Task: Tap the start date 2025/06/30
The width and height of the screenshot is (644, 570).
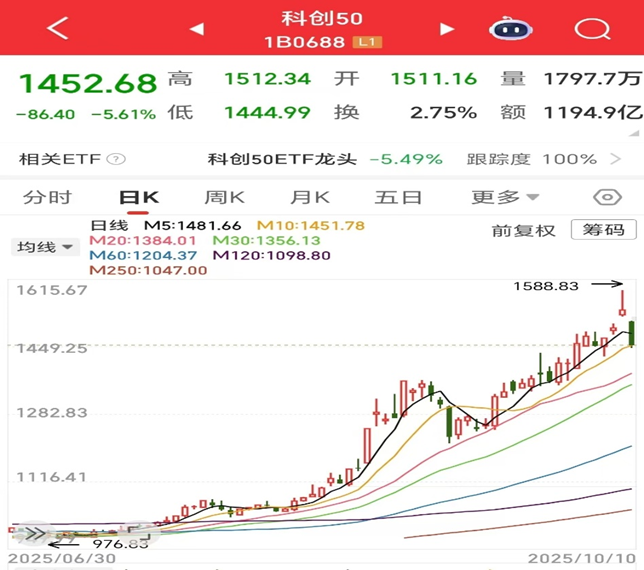Action: click(x=62, y=559)
